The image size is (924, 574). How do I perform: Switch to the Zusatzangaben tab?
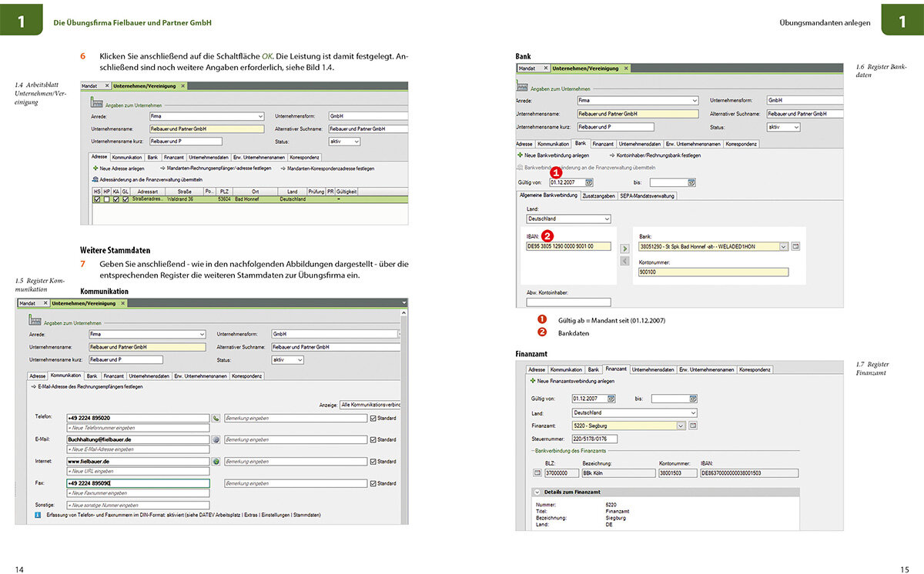(598, 195)
